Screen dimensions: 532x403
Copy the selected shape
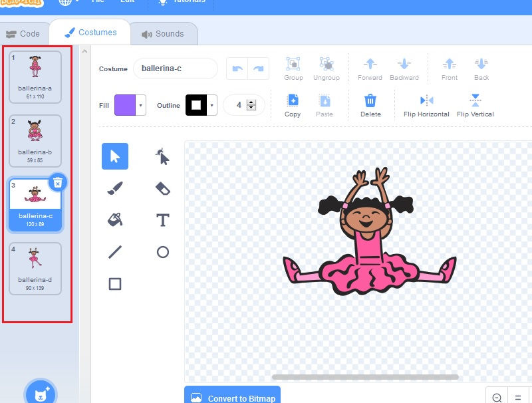[x=293, y=106]
